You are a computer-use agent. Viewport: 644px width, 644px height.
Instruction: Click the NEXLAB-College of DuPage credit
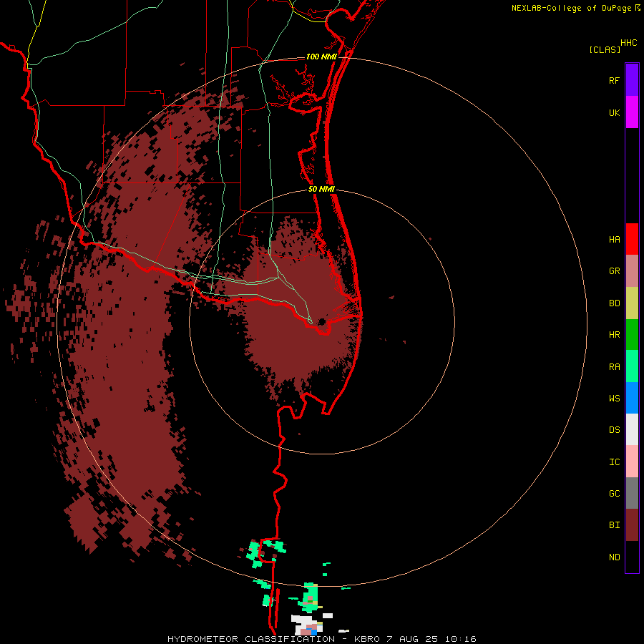point(571,8)
